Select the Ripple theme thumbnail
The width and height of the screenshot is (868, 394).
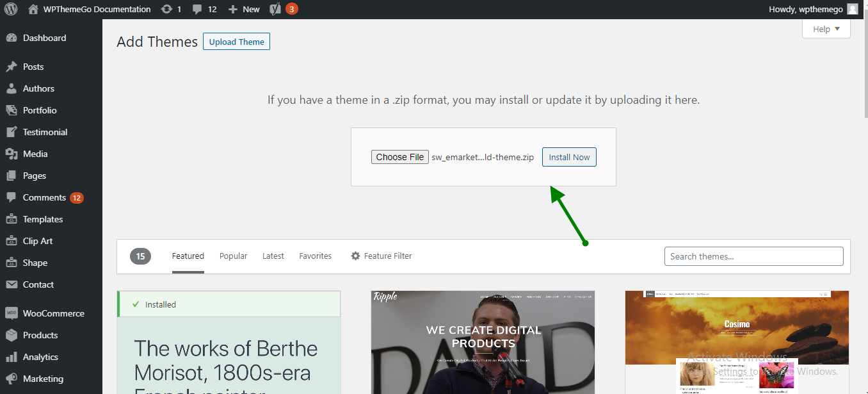(x=483, y=342)
